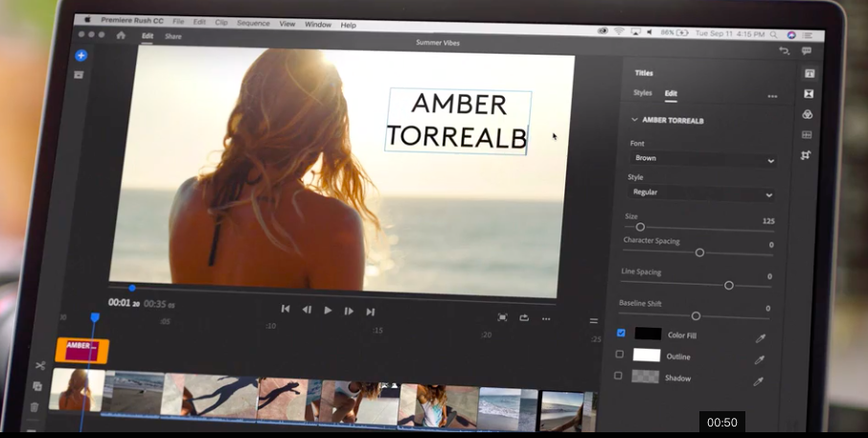Open the Color panel icon
The image size is (868, 438).
tap(808, 114)
